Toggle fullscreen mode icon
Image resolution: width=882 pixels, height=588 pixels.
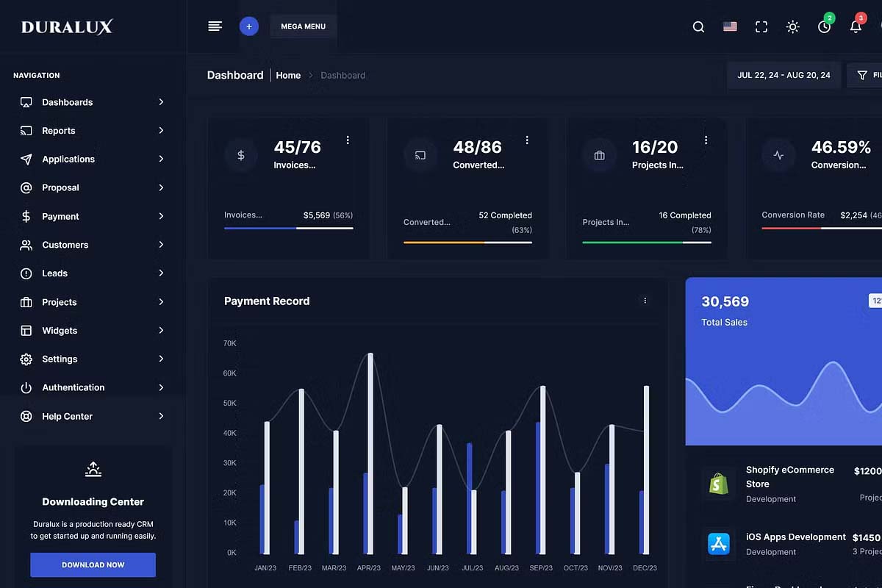tap(761, 26)
